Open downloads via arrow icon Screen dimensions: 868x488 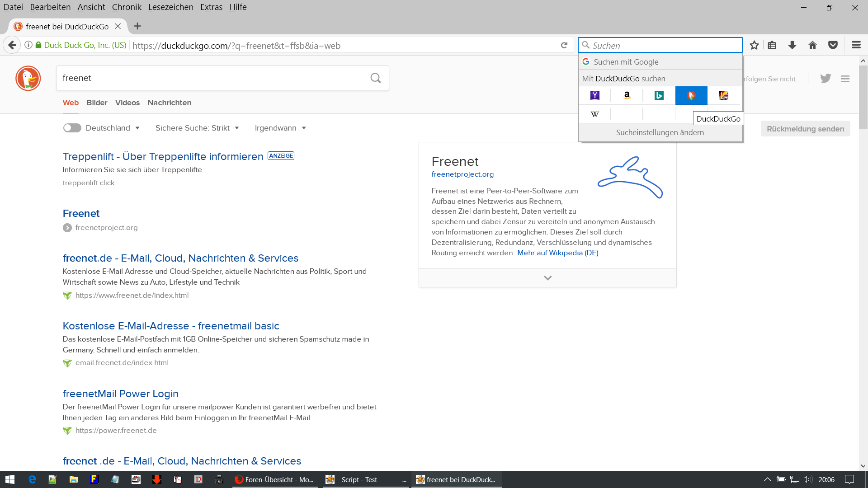coord(792,45)
